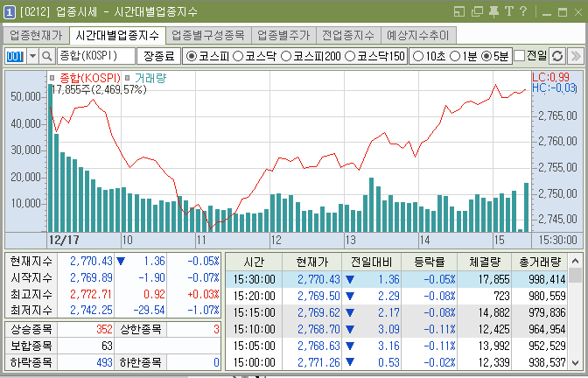Image resolution: width=588 pixels, height=378 pixels.
Task: Click the 장종료 button
Action: (x=159, y=56)
